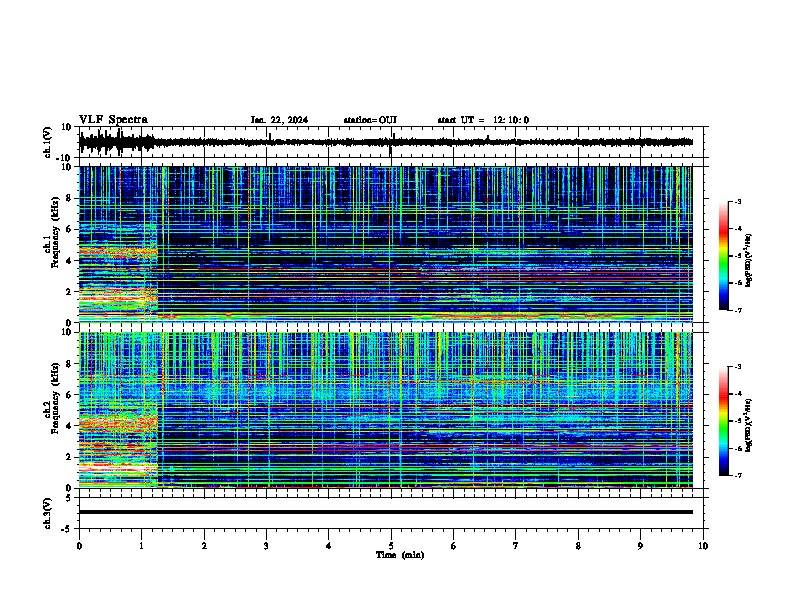Click the ch.1 voltage waveform trace

point(386,142)
